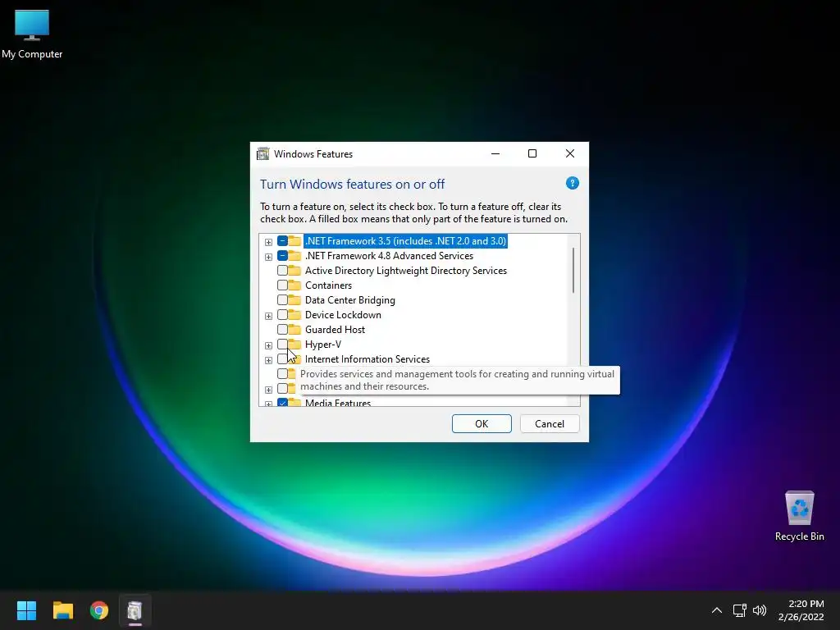
Task: Click the folder icon beside Device Lockdown
Action: [x=294, y=314]
